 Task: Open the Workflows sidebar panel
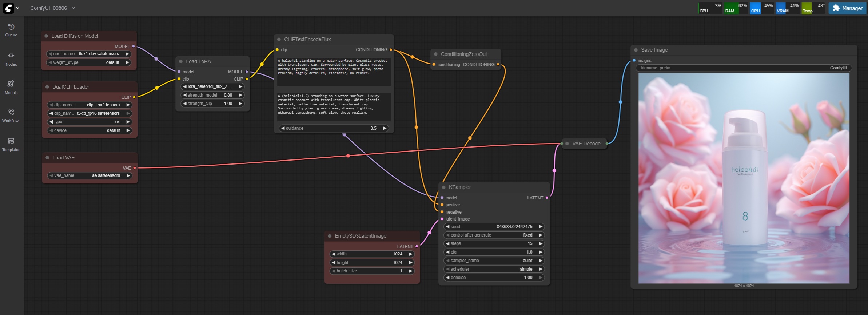(x=11, y=116)
